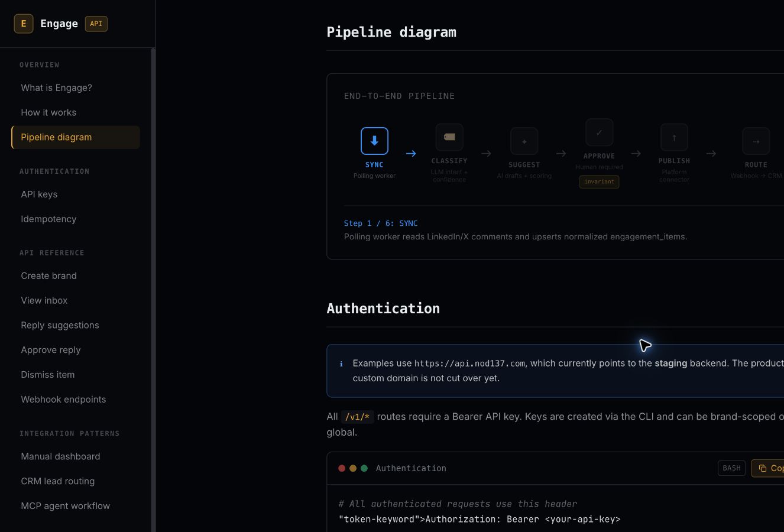Image resolution: width=784 pixels, height=532 pixels.
Task: Click the BASH language label
Action: (x=731, y=468)
